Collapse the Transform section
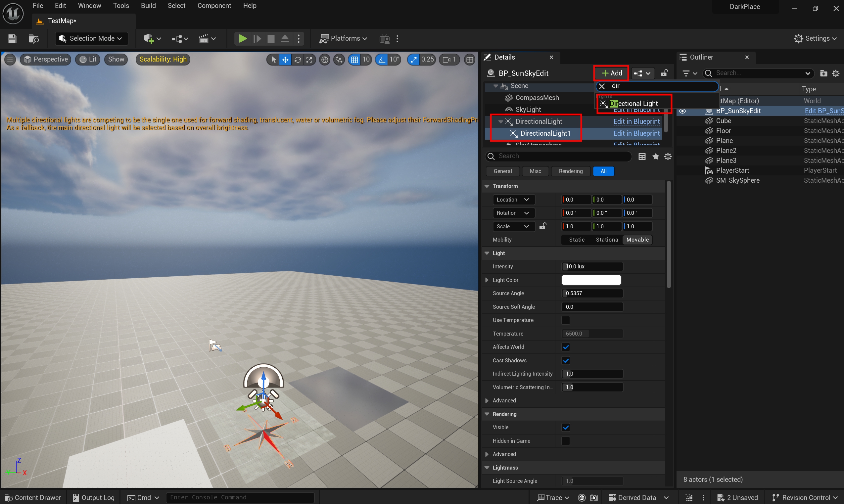 [x=487, y=186]
